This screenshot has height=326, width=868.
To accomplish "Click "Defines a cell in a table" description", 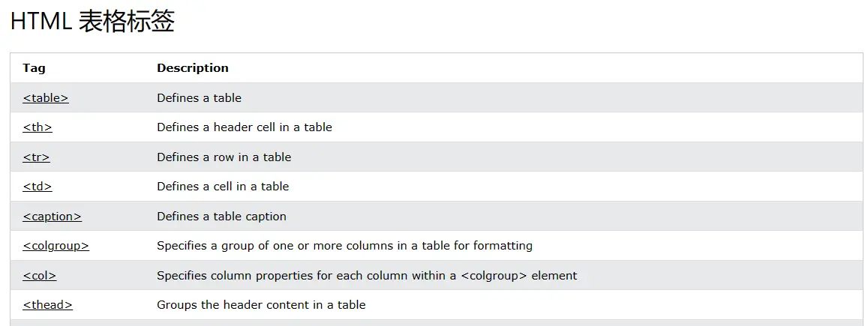I will click(x=223, y=187).
